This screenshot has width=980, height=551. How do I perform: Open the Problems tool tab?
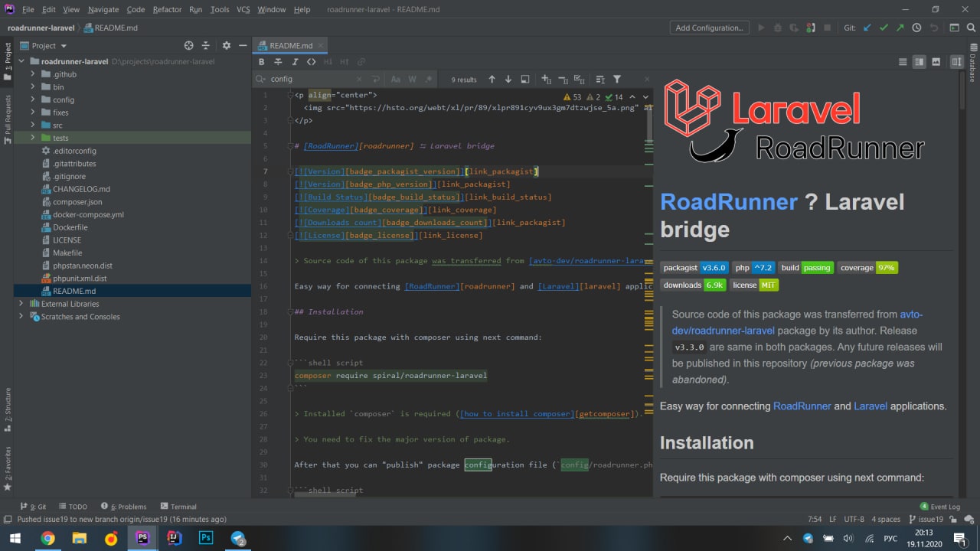122,507
